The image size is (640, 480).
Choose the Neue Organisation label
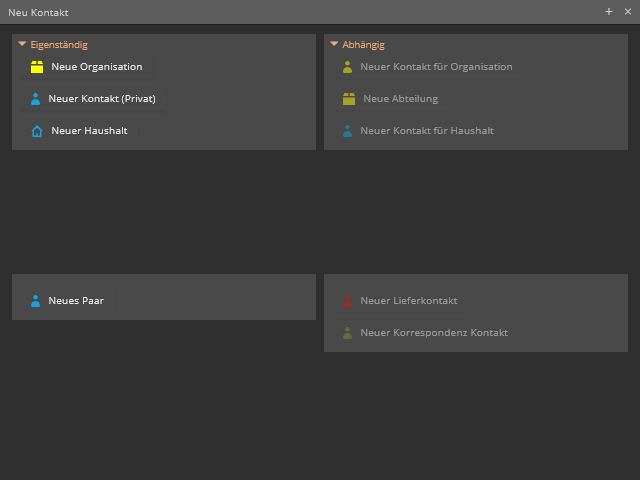[97, 67]
